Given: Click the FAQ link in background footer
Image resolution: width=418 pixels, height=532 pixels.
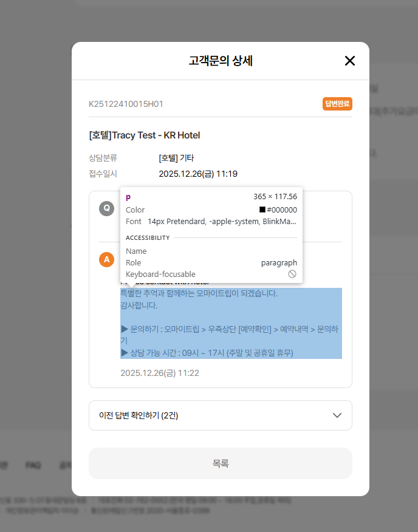Looking at the screenshot, I should (x=33, y=465).
